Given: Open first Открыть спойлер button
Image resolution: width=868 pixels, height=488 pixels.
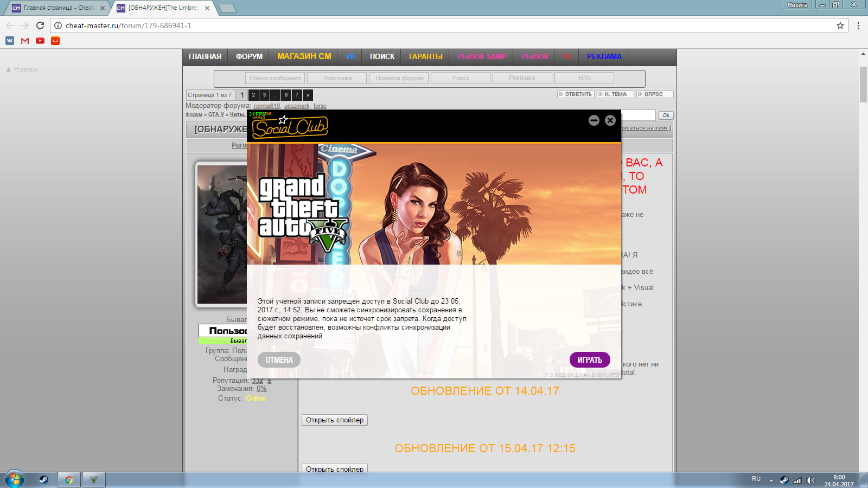Looking at the screenshot, I should (x=335, y=420).
